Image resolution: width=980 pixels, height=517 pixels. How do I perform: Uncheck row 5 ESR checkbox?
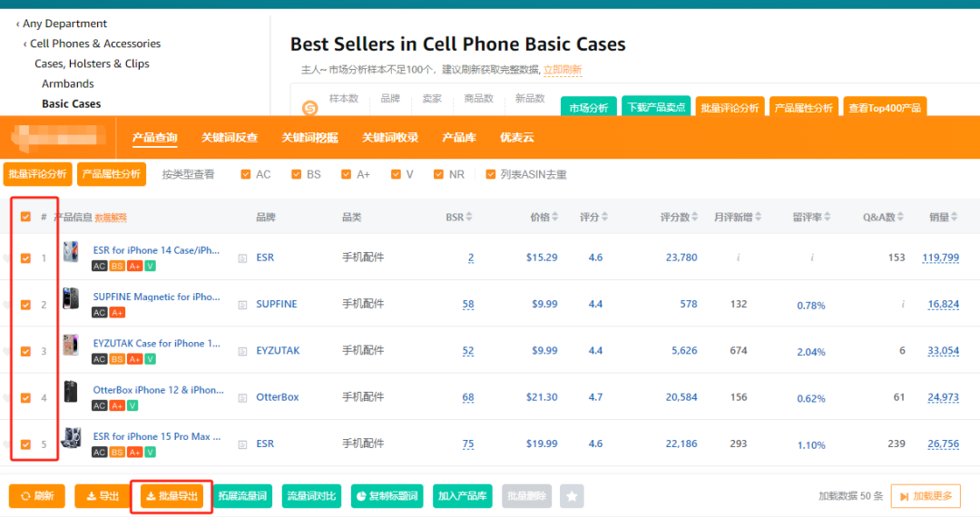(x=25, y=444)
